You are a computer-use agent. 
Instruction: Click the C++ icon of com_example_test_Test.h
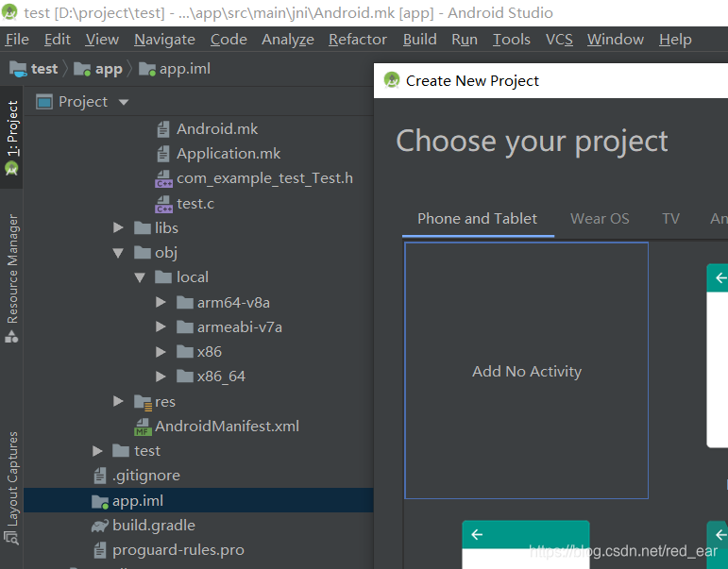(x=163, y=178)
